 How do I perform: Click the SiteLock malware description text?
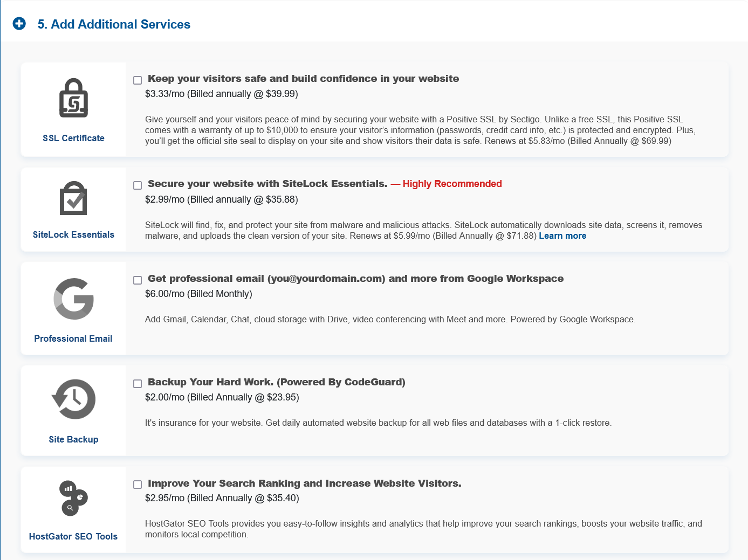click(x=423, y=231)
